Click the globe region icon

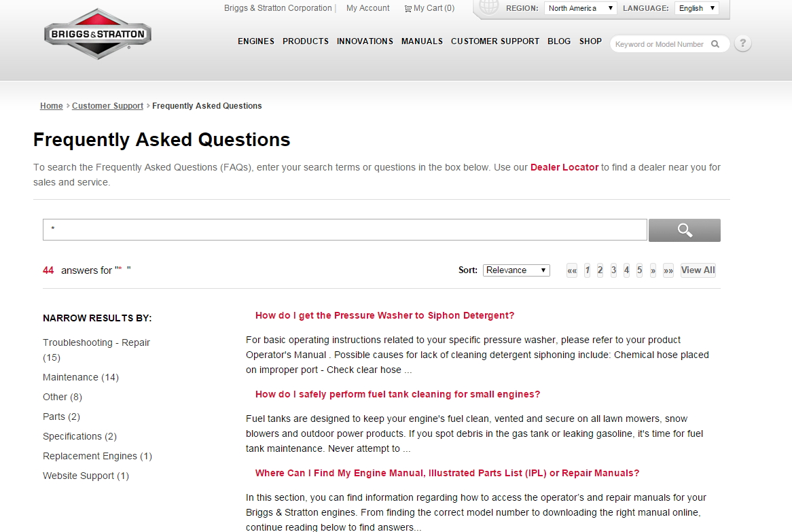[488, 7]
